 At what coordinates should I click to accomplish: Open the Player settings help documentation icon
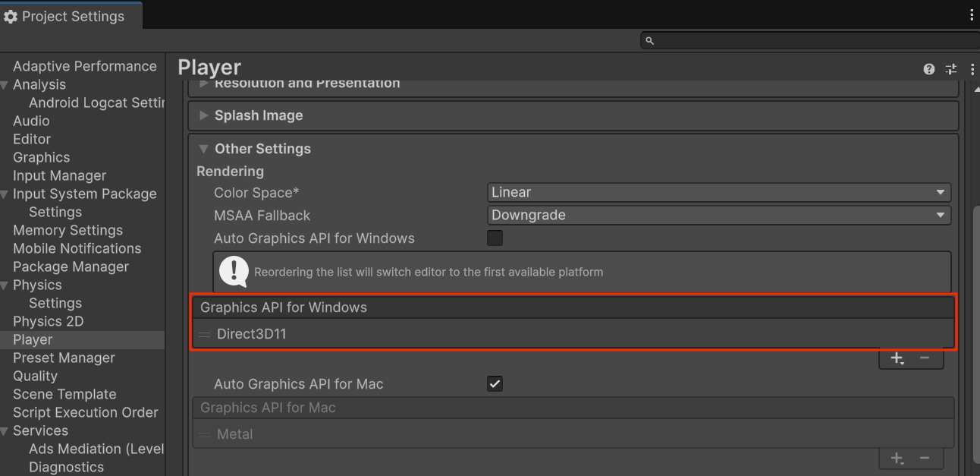pyautogui.click(x=928, y=68)
